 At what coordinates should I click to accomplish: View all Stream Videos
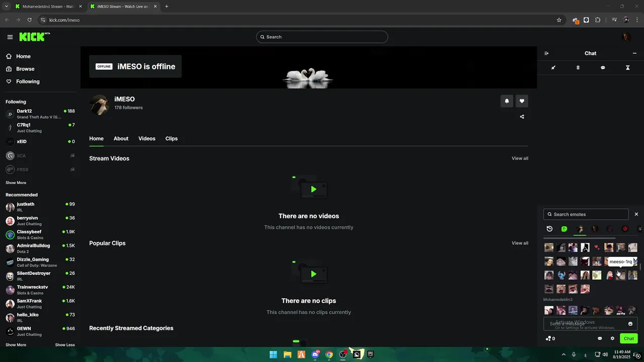pos(520,158)
